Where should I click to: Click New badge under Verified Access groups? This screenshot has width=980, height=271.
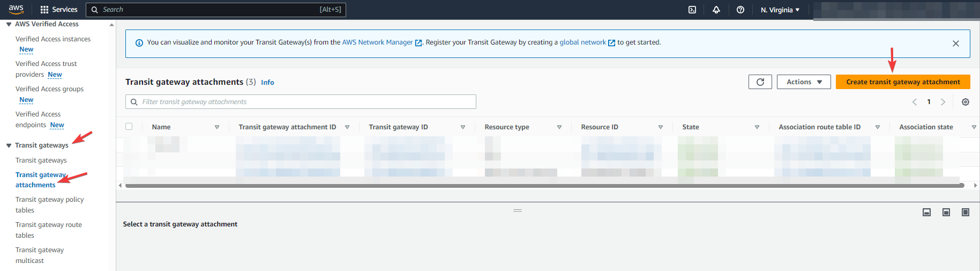tap(26, 100)
